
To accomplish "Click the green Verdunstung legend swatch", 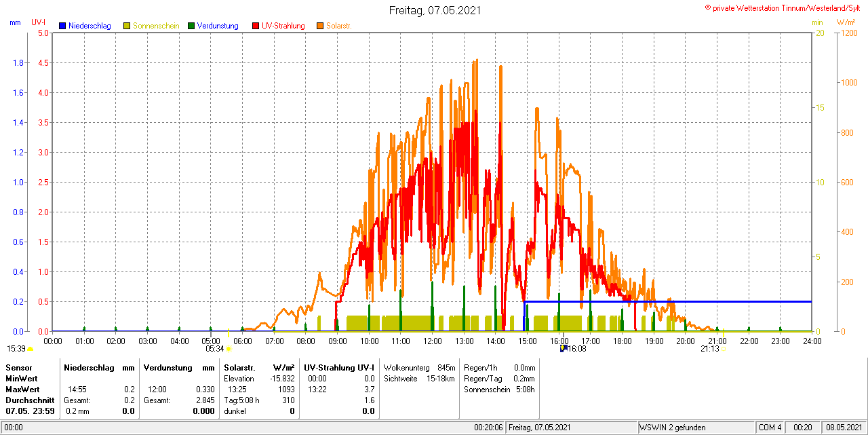I will pyautogui.click(x=191, y=26).
